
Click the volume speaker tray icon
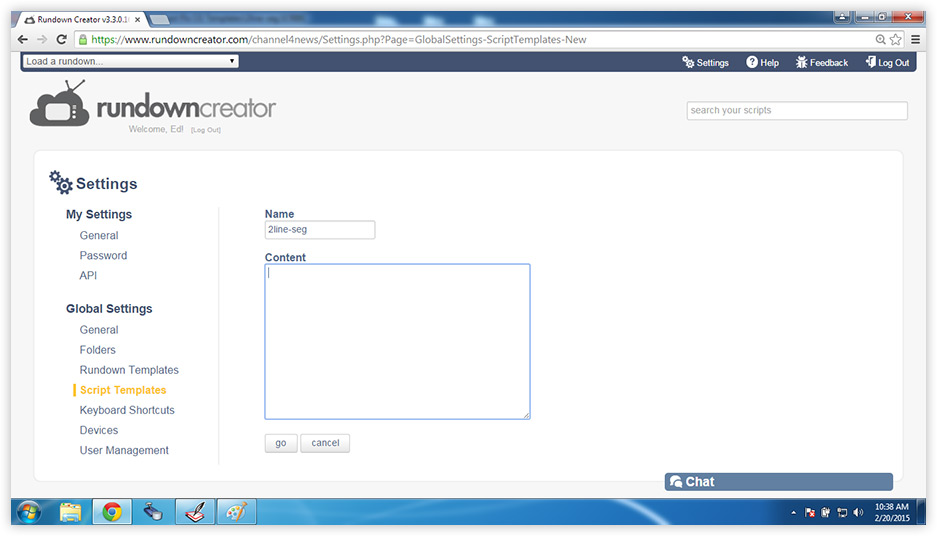[x=858, y=512]
